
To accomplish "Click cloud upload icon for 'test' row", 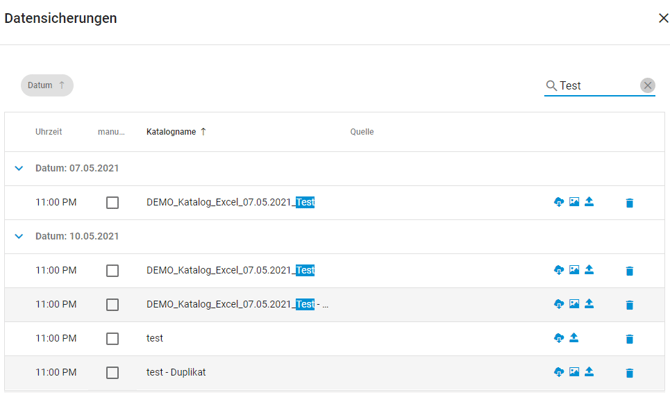I will tap(559, 338).
